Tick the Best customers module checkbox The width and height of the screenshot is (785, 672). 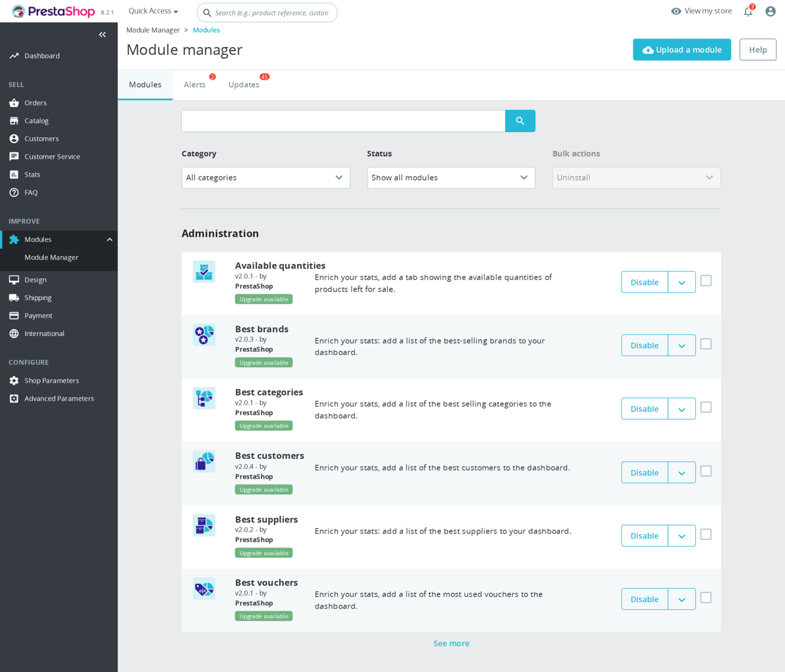tap(706, 471)
